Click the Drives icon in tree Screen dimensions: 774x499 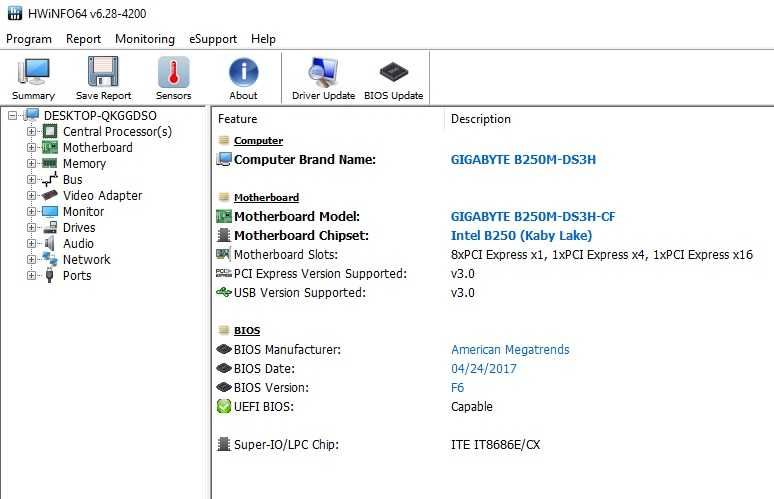click(x=50, y=227)
